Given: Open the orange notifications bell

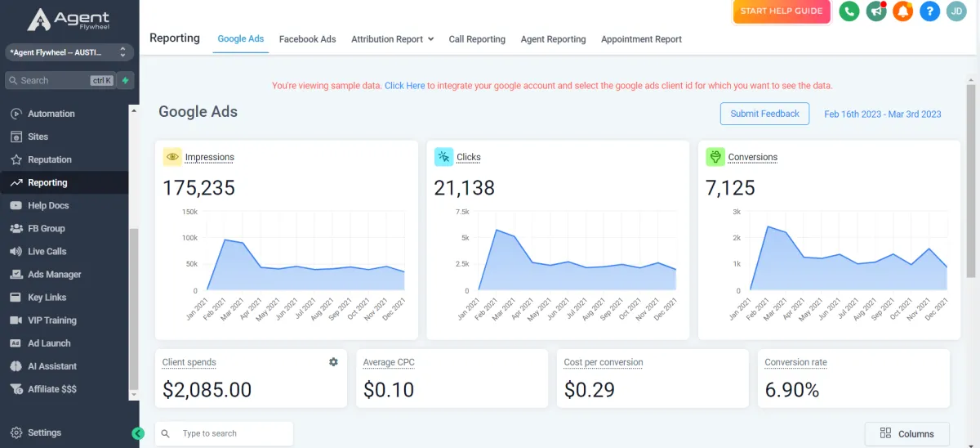Looking at the screenshot, I should point(902,11).
